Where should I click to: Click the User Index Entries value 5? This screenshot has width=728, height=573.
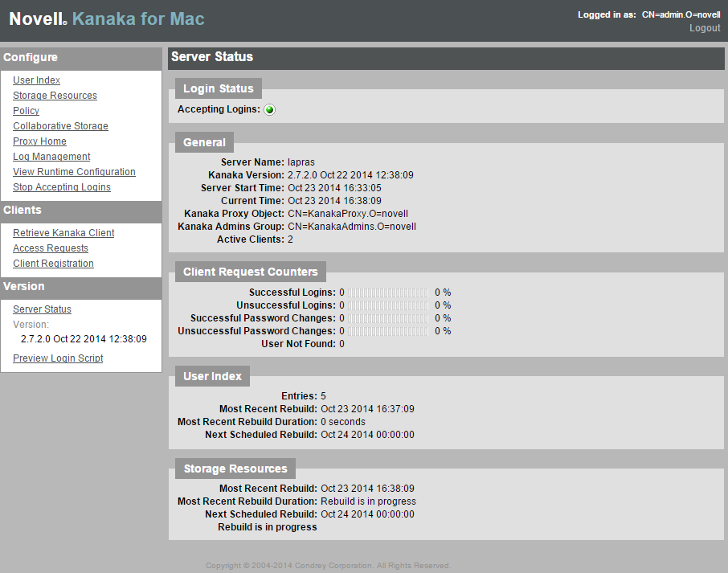pyautogui.click(x=323, y=396)
